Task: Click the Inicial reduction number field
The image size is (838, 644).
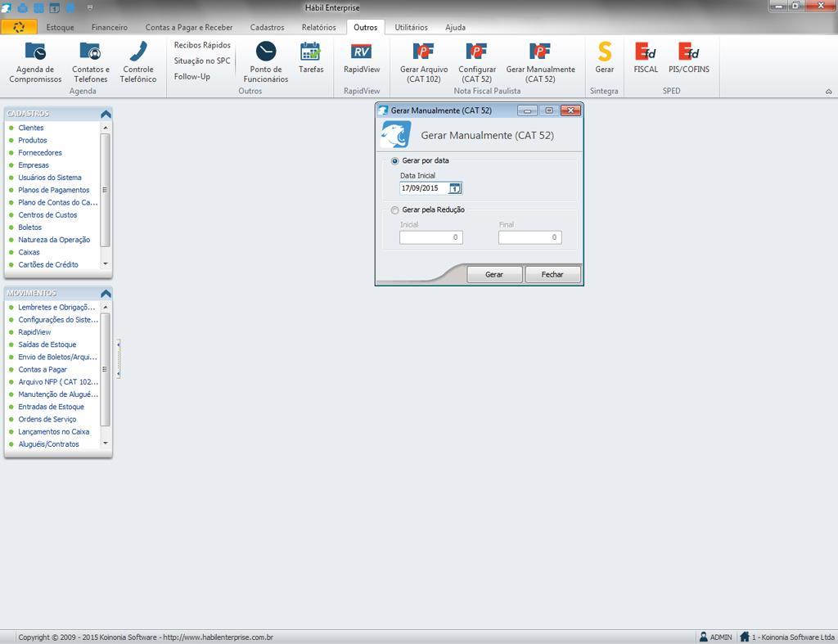Action: [430, 237]
